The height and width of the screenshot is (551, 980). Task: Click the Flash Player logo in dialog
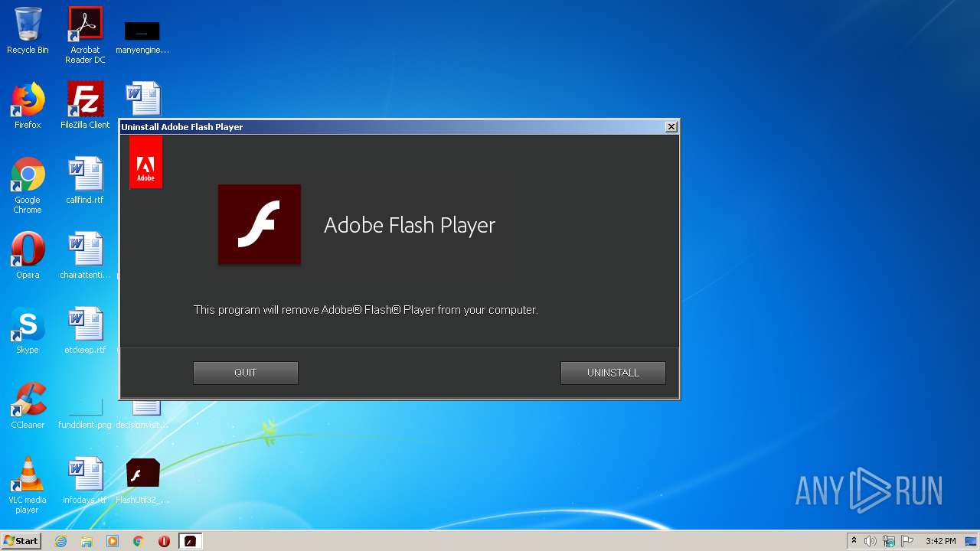coord(260,224)
